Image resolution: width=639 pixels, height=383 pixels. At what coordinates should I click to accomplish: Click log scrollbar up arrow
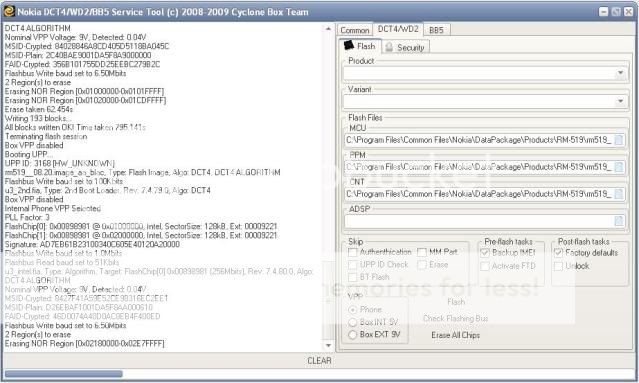[328, 29]
